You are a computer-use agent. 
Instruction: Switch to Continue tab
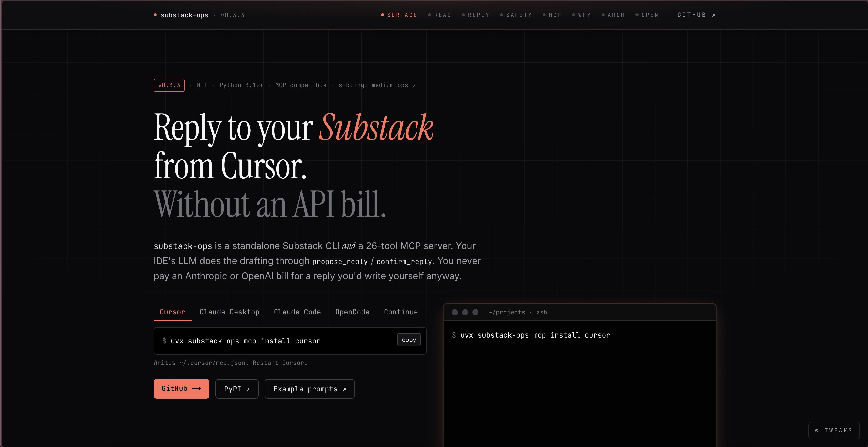[x=401, y=312]
